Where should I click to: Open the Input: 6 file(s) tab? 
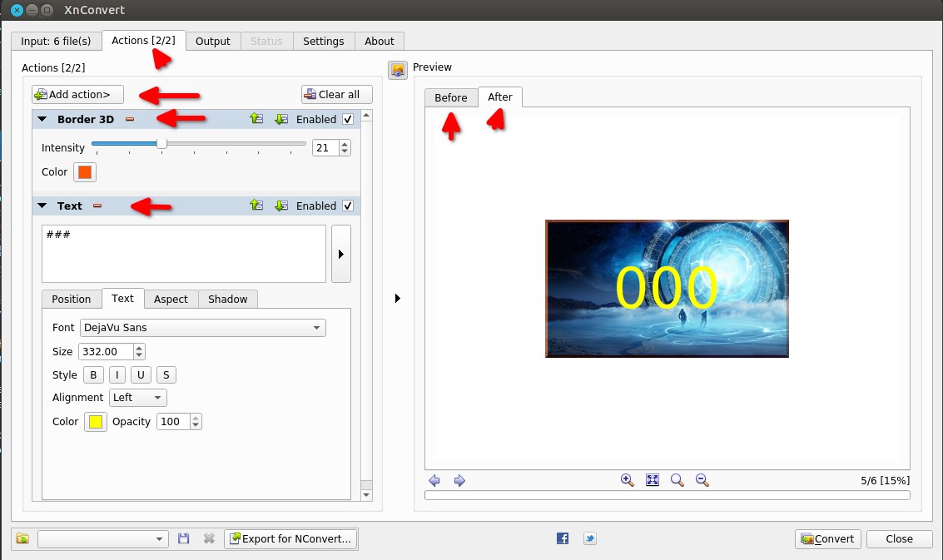pyautogui.click(x=56, y=41)
